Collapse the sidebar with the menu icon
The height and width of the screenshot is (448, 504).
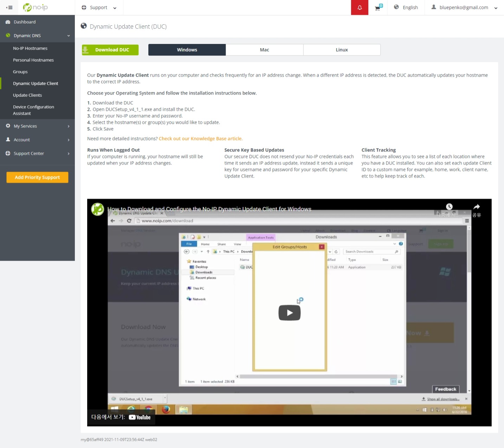click(9, 7)
